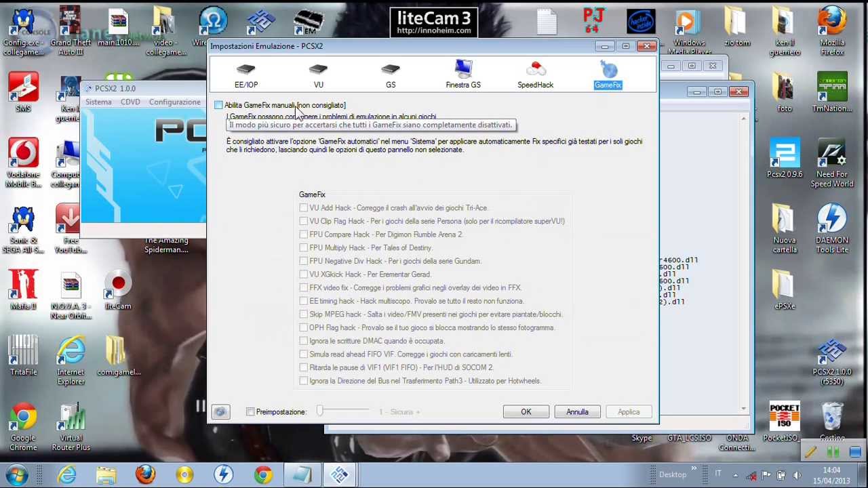868x488 pixels.
Task: Open the Mafia II desktop icon
Action: click(23, 290)
